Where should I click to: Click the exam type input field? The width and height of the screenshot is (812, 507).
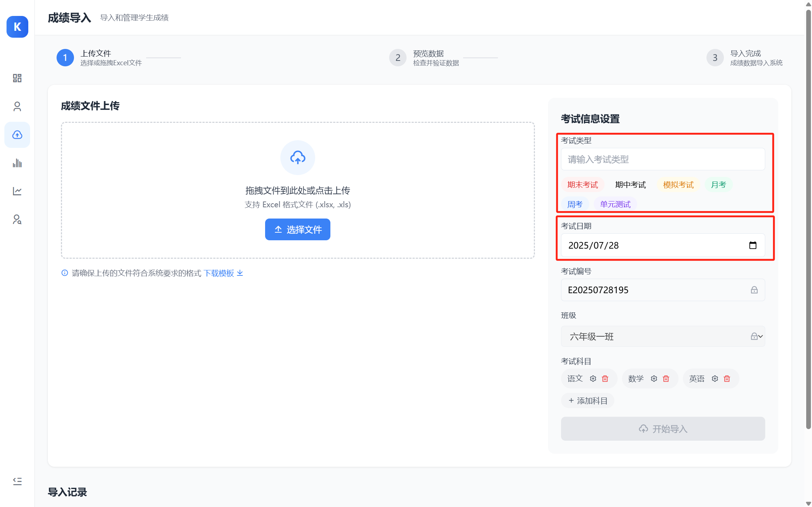663,159
